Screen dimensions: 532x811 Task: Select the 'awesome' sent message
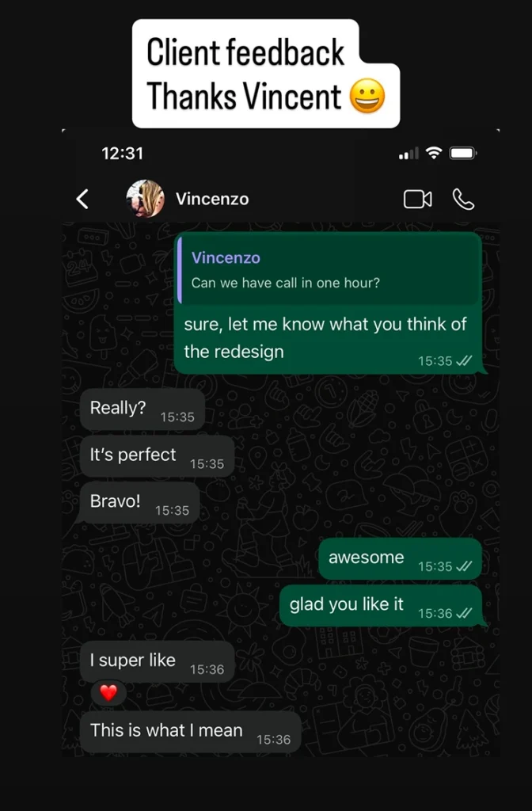coord(400,558)
